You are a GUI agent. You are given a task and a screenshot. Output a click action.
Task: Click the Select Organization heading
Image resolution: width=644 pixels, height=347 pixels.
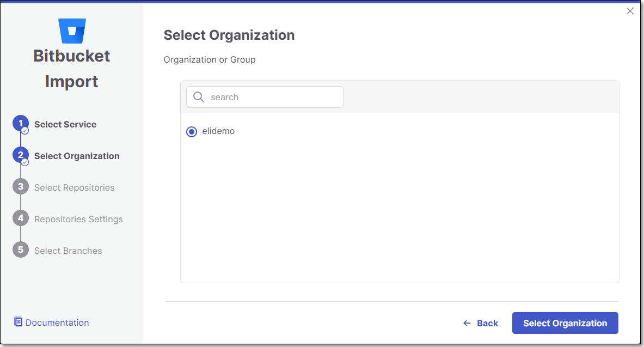pyautogui.click(x=229, y=35)
